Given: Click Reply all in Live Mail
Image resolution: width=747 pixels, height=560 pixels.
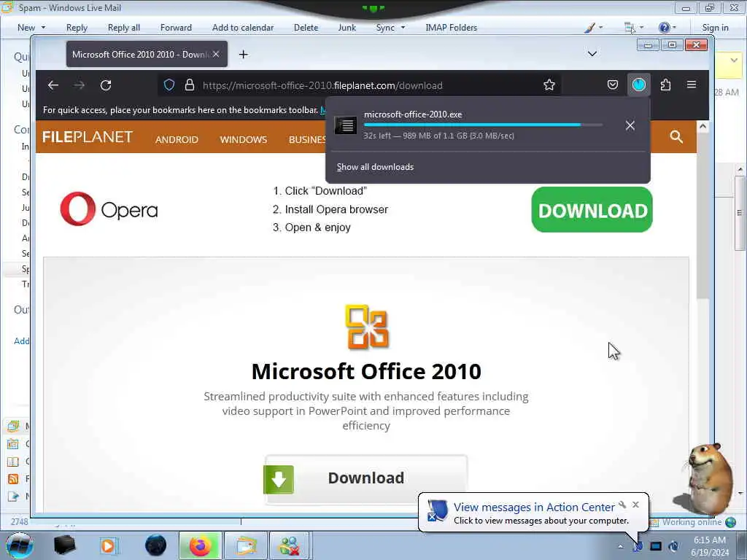Looking at the screenshot, I should [x=124, y=28].
